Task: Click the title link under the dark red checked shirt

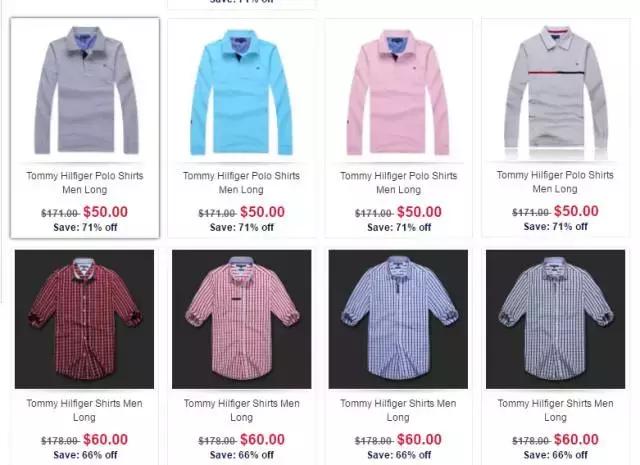Action: 84,410
